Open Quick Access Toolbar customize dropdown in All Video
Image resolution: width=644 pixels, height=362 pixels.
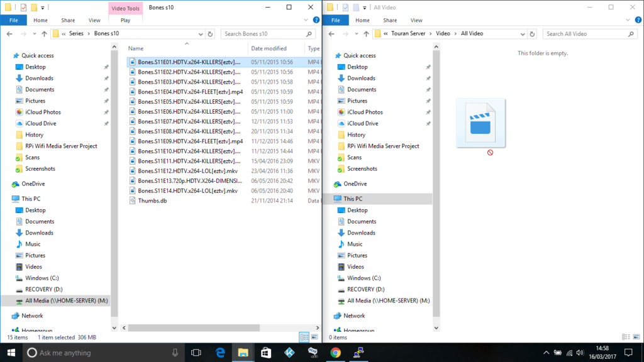click(364, 8)
